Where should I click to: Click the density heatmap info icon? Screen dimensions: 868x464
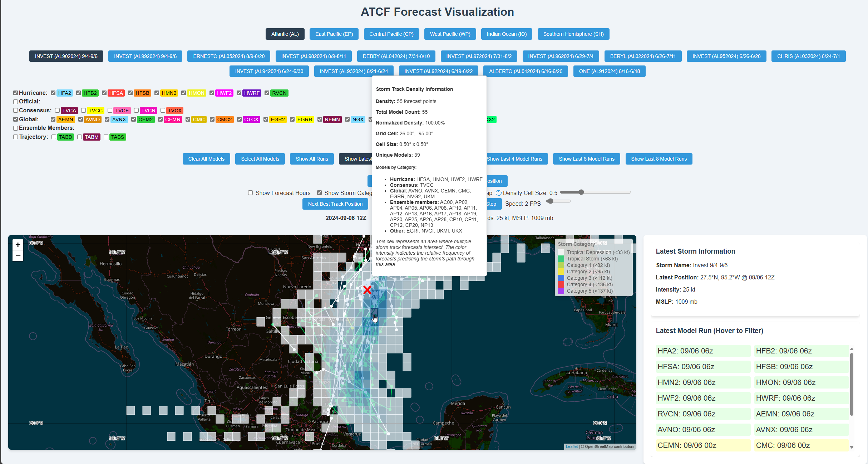(499, 193)
